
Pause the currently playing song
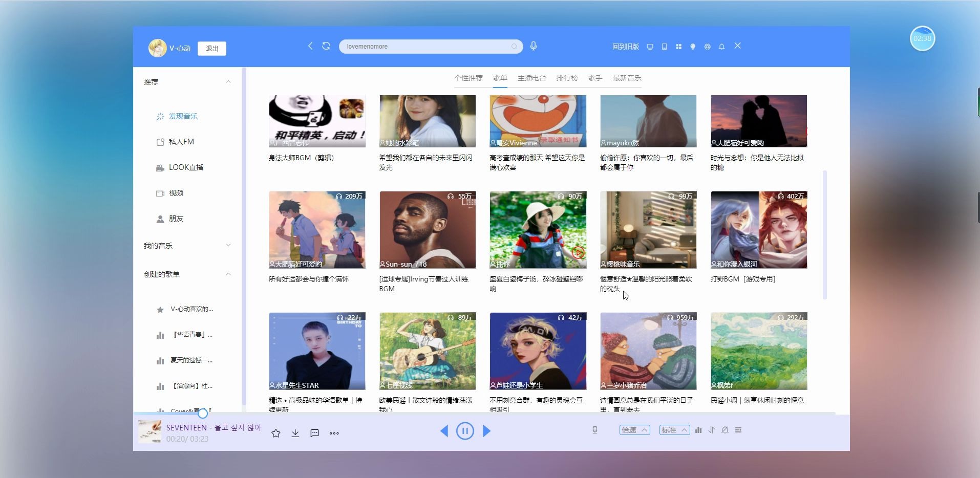[465, 431]
